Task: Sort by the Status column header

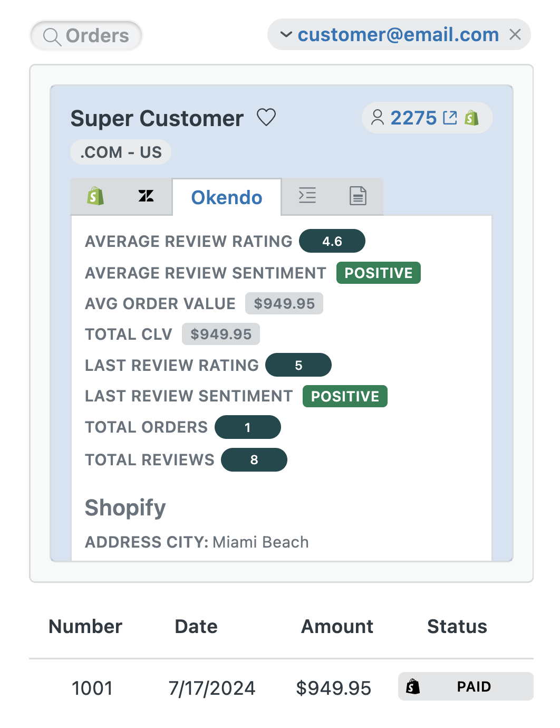Action: tap(457, 626)
